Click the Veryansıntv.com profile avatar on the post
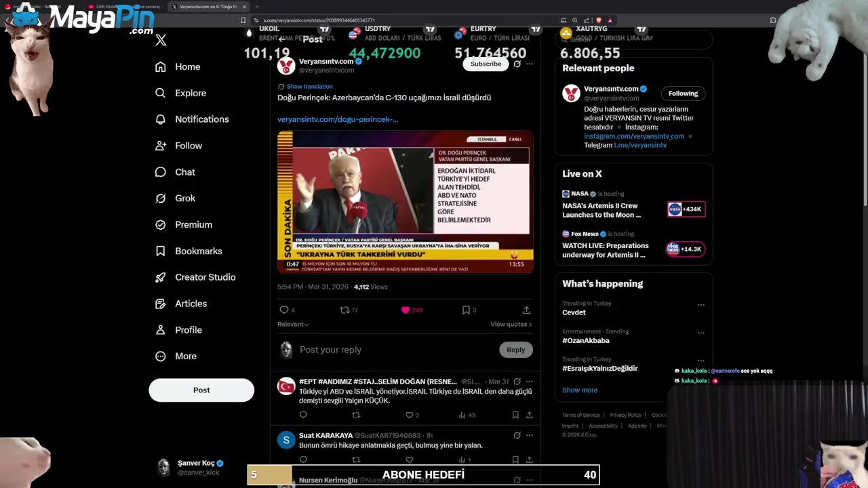 pos(286,66)
